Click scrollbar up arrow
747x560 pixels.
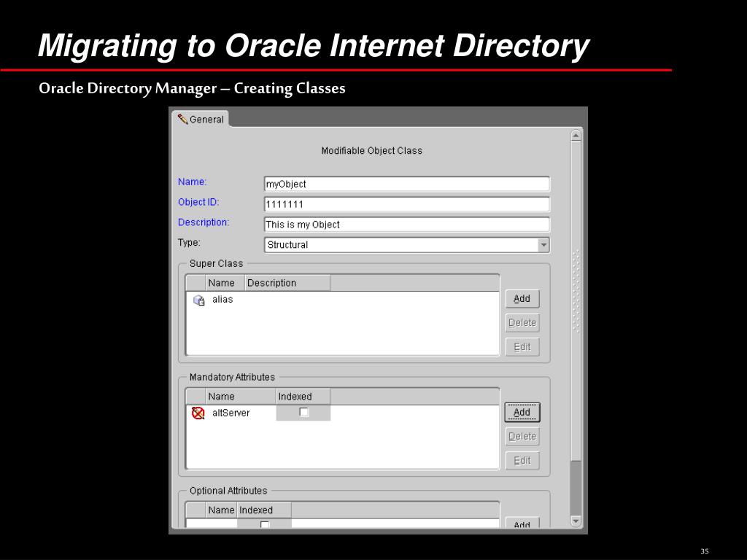[x=576, y=136]
